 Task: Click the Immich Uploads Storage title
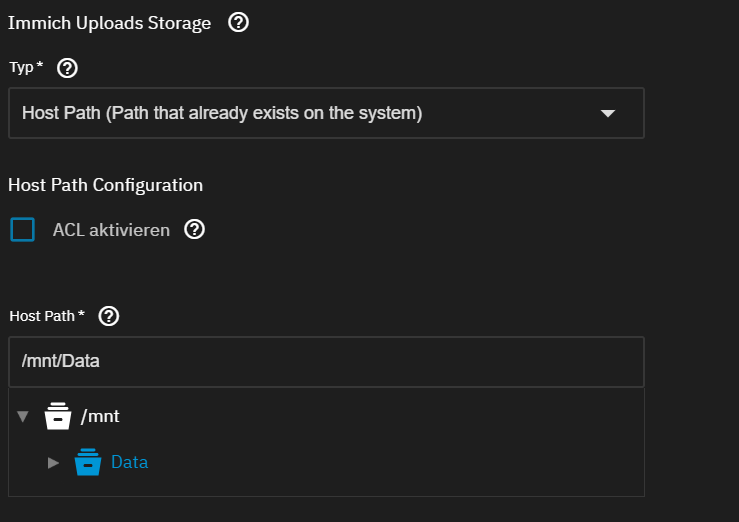pyautogui.click(x=109, y=23)
